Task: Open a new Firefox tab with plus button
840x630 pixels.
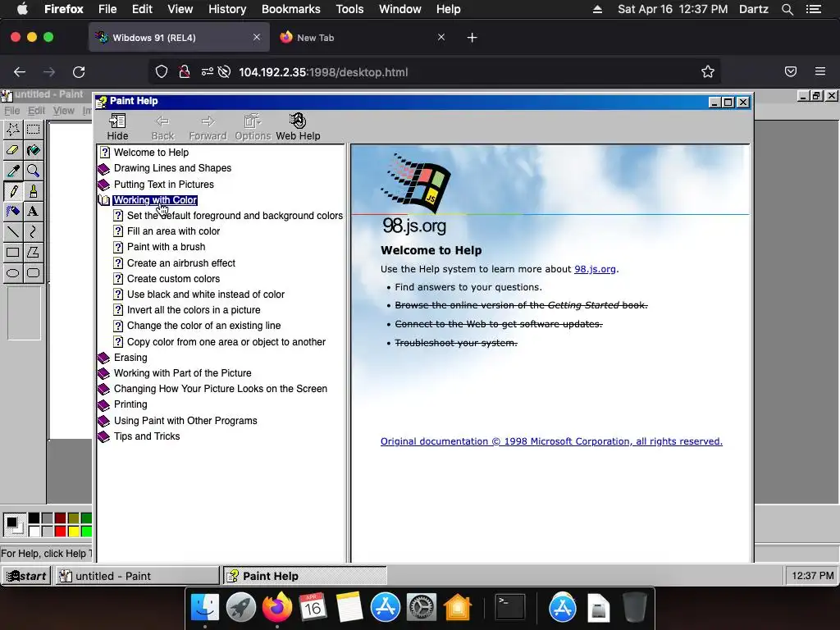Action: 472,38
